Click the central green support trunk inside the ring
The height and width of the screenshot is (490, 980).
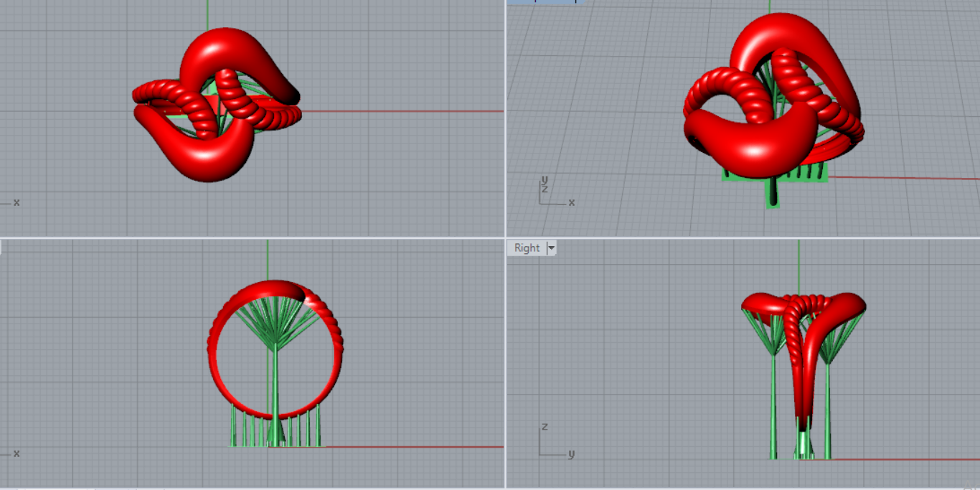tap(275, 387)
